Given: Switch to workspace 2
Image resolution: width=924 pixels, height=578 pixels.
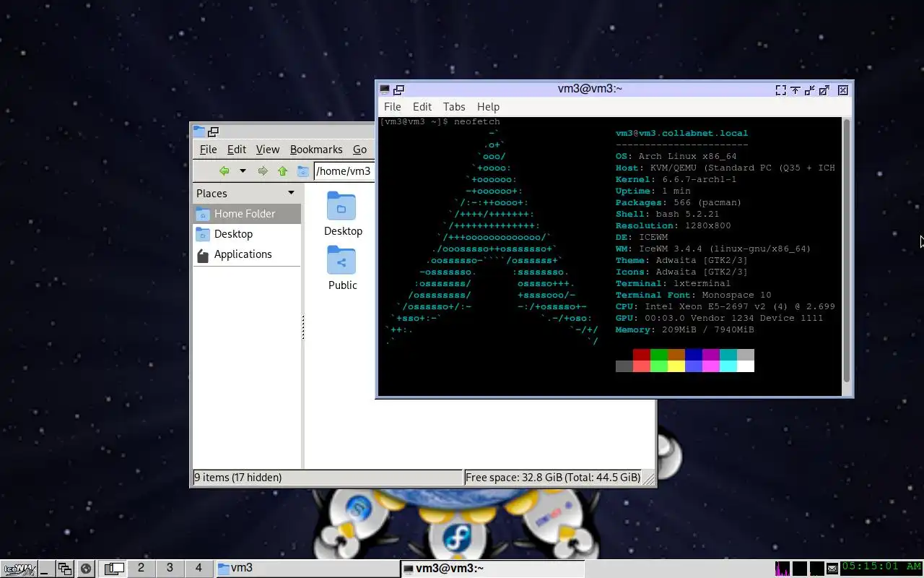Looking at the screenshot, I should (141, 568).
